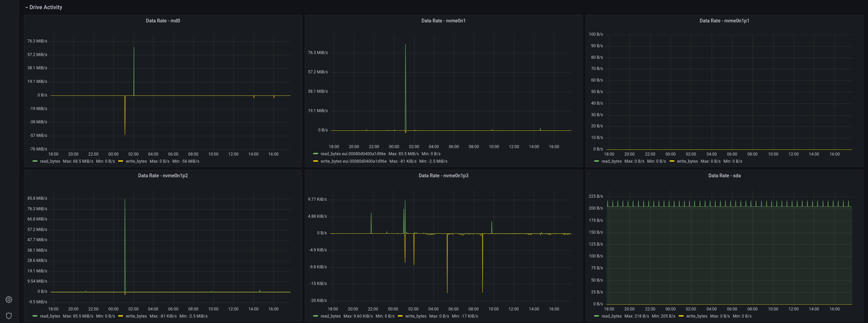The image size is (868, 323).
Task: Click yellow write_bytes color swatch in nvme0n1p2 legend
Action: 121,316
